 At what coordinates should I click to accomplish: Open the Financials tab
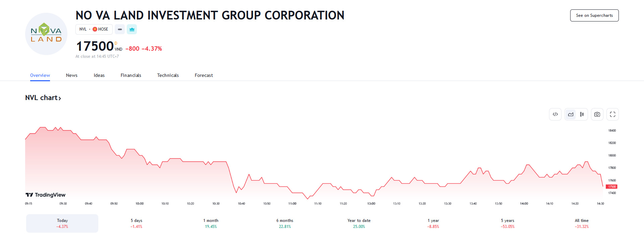tap(131, 75)
